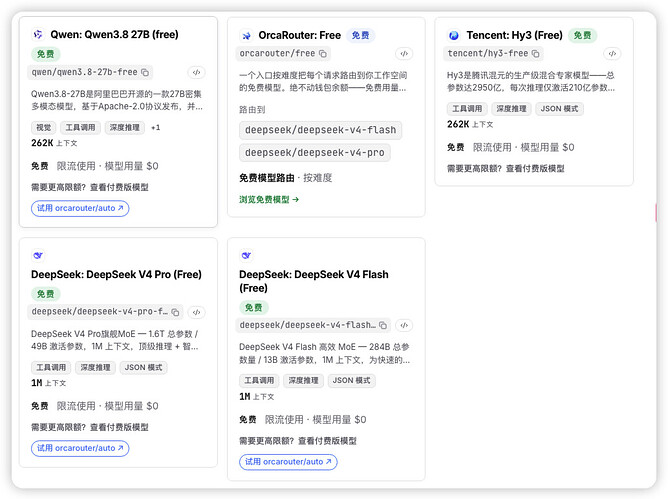Click 深度推理 tag on DeepSeek V4 Pro card
Viewport: 668px width, 499px height.
click(x=95, y=367)
